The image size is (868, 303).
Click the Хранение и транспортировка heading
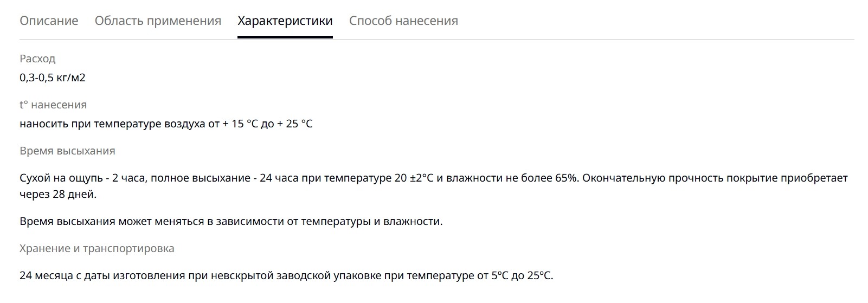click(97, 248)
